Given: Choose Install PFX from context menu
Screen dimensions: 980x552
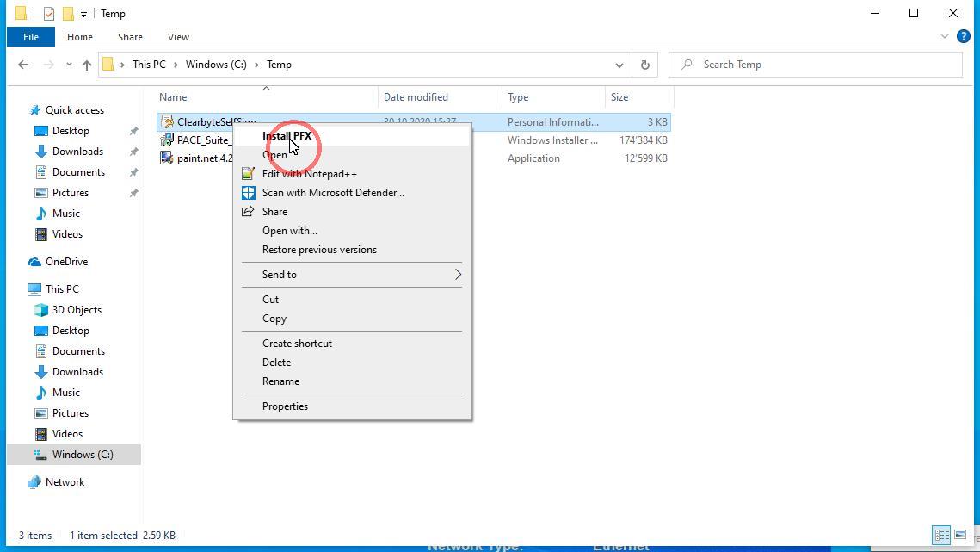Looking at the screenshot, I should click(x=287, y=136).
